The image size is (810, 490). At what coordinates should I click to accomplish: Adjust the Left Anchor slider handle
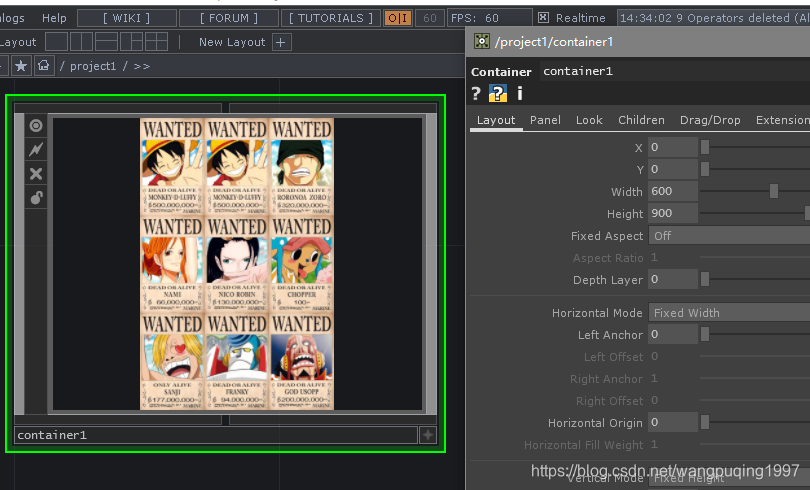pos(705,335)
